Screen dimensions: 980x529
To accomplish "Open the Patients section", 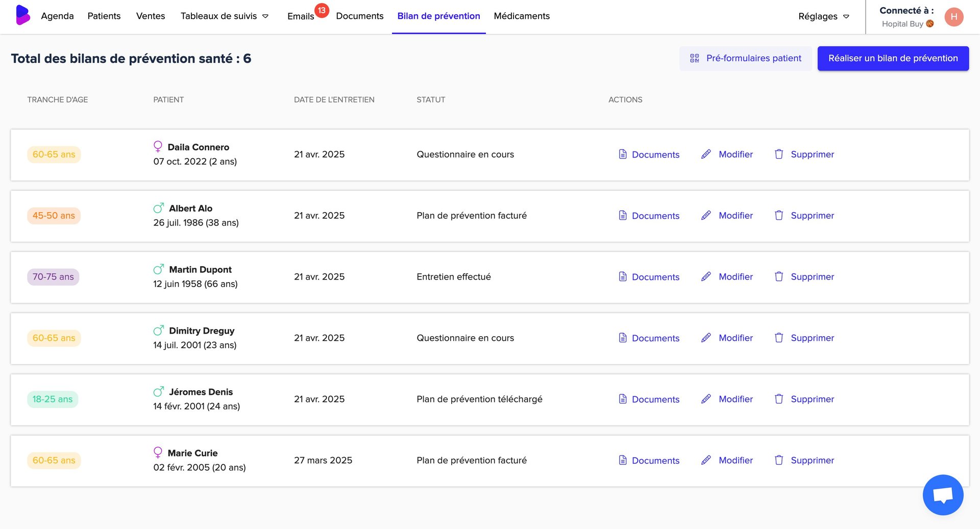I will coord(104,16).
